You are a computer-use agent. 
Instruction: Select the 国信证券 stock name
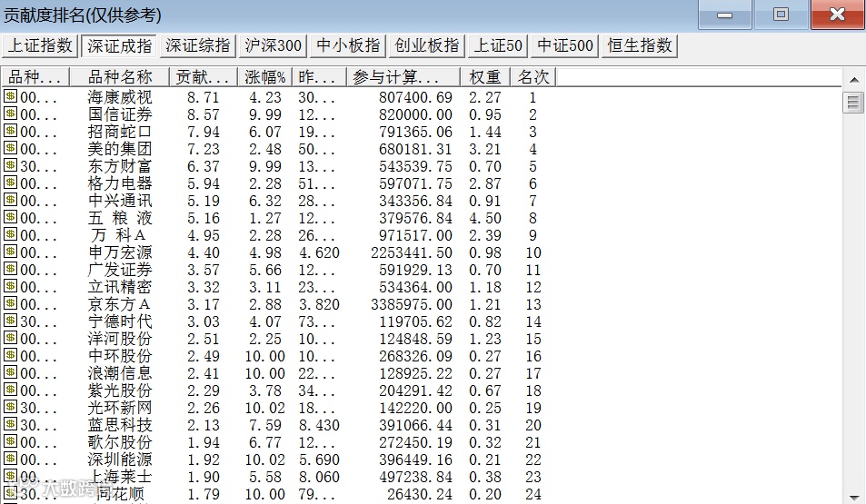point(120,114)
